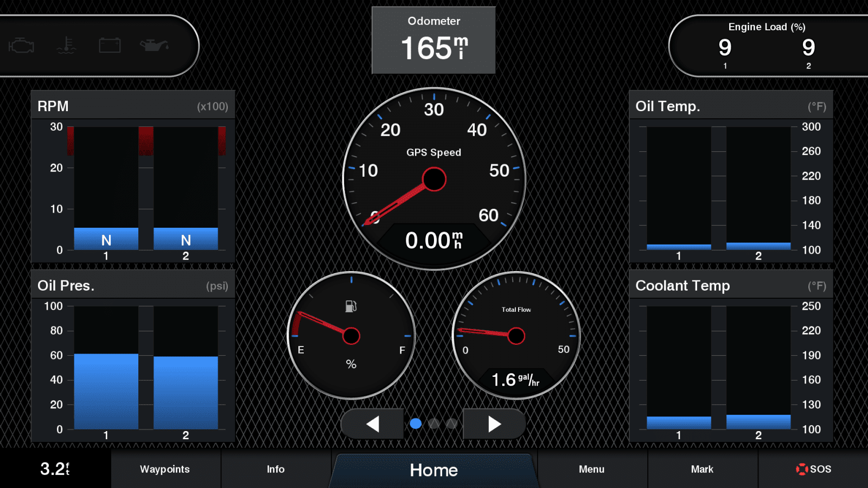Select engine 2 oil temperature bar
This screenshot has width=868, height=488.
[758, 246]
